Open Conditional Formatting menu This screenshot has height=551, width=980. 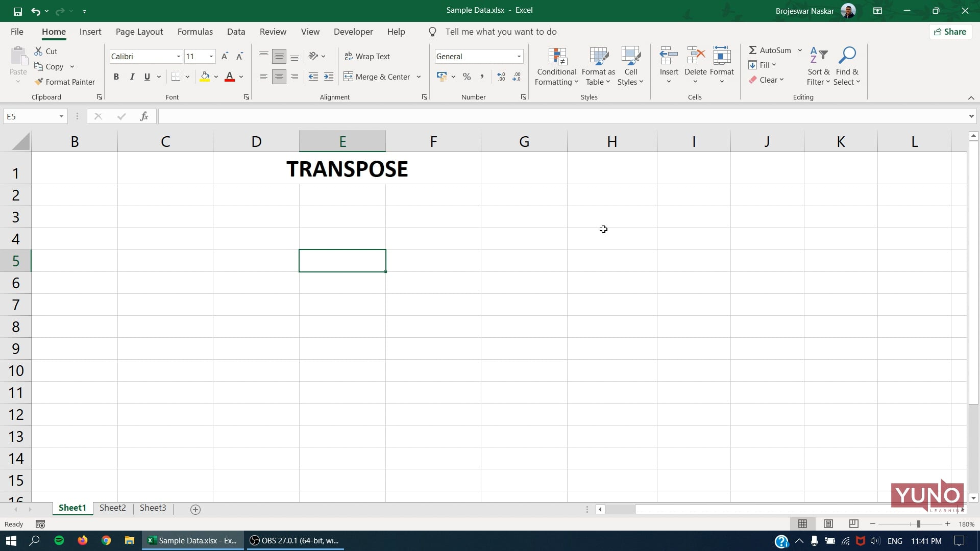(x=556, y=66)
